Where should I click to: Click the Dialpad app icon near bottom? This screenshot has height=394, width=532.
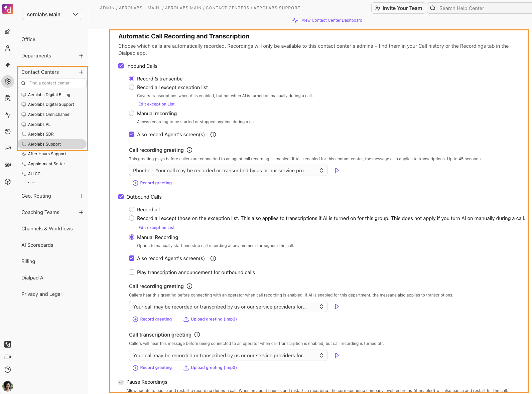pyautogui.click(x=8, y=344)
